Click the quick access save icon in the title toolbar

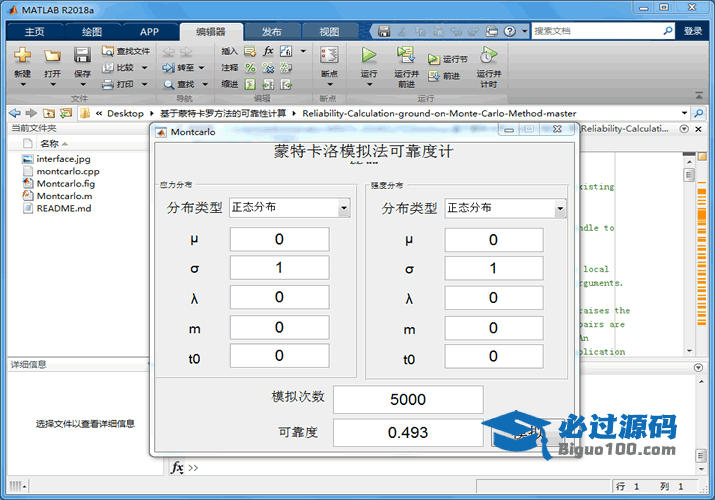click(x=384, y=31)
